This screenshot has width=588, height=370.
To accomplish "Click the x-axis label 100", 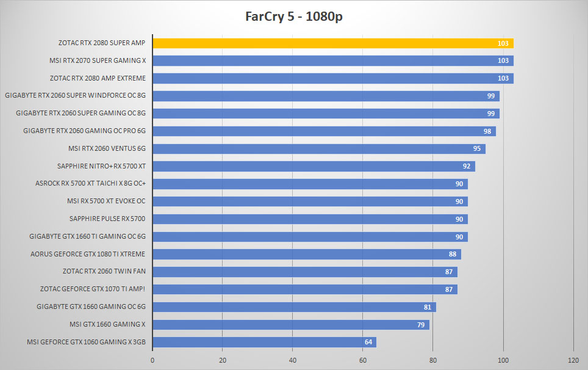I will pyautogui.click(x=503, y=360).
